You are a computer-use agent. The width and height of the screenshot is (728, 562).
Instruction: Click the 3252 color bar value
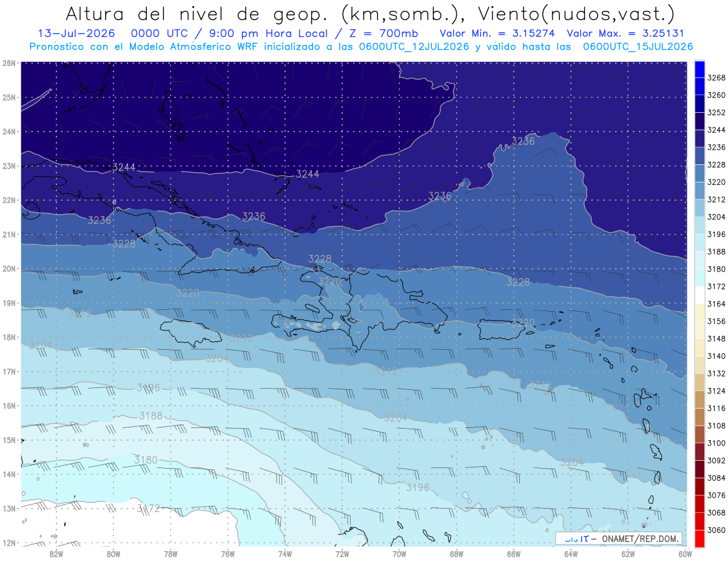[x=716, y=112]
